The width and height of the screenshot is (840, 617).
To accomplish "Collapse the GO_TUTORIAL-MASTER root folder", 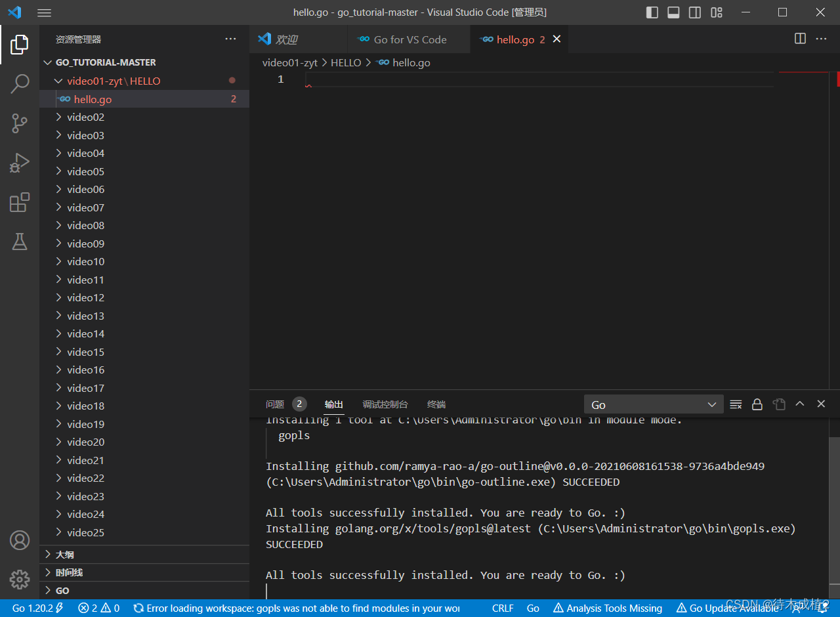I will (x=144, y=62).
